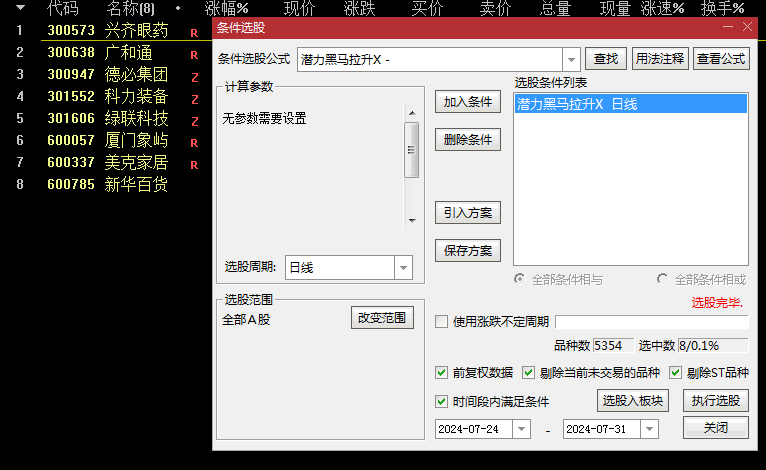
Task: Click Z marker beside 绿联科技
Action: pyautogui.click(x=194, y=121)
